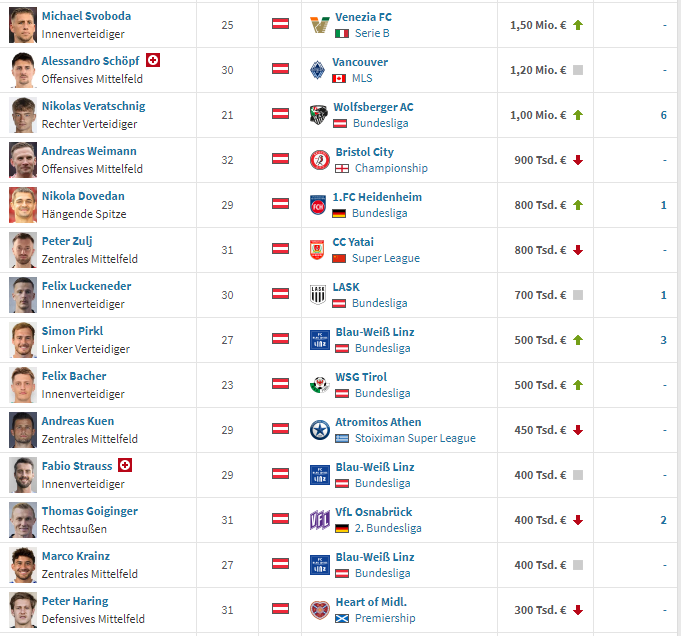Open Nikola Dovedan's player profile

tap(83, 196)
